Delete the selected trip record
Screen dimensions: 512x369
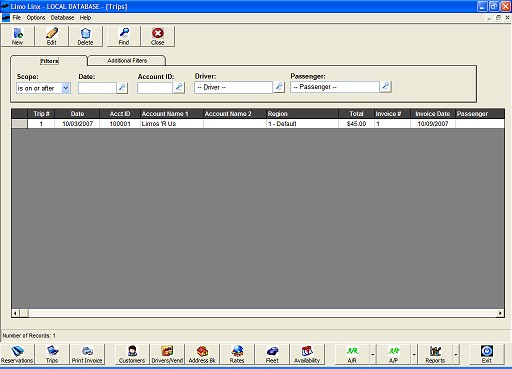pyautogui.click(x=86, y=36)
